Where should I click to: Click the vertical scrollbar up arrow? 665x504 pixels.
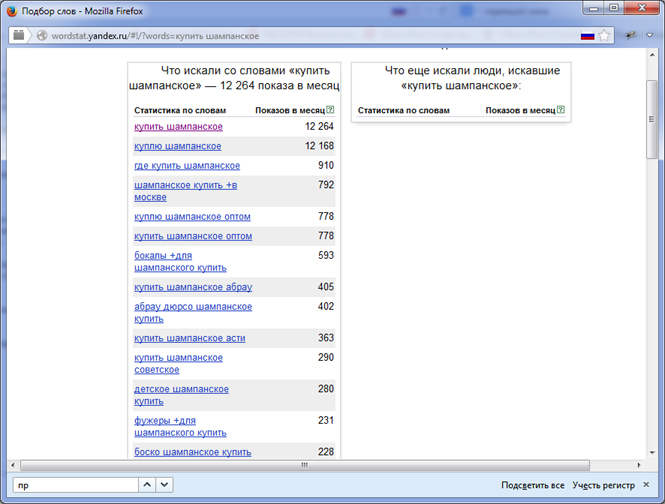pyautogui.click(x=652, y=55)
